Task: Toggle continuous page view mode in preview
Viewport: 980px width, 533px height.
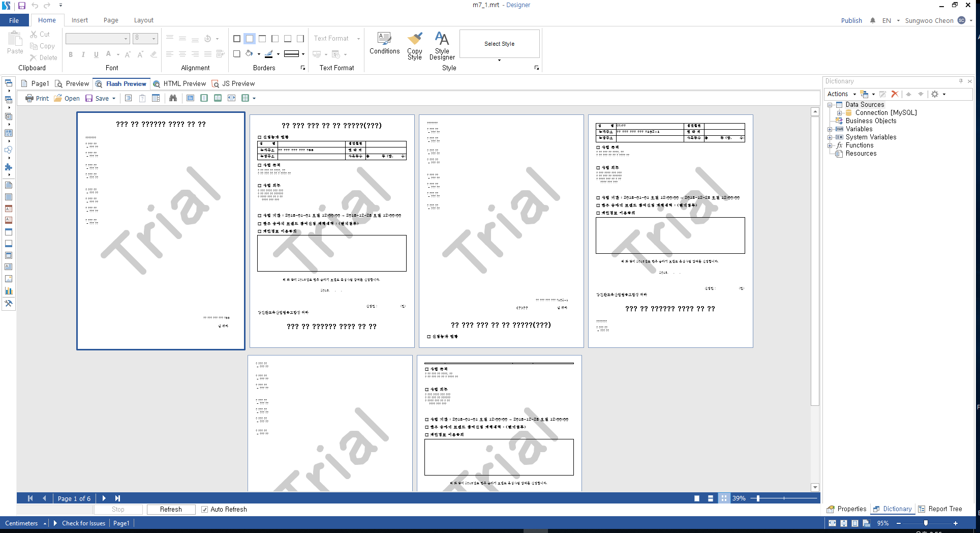Action: pyautogui.click(x=711, y=498)
